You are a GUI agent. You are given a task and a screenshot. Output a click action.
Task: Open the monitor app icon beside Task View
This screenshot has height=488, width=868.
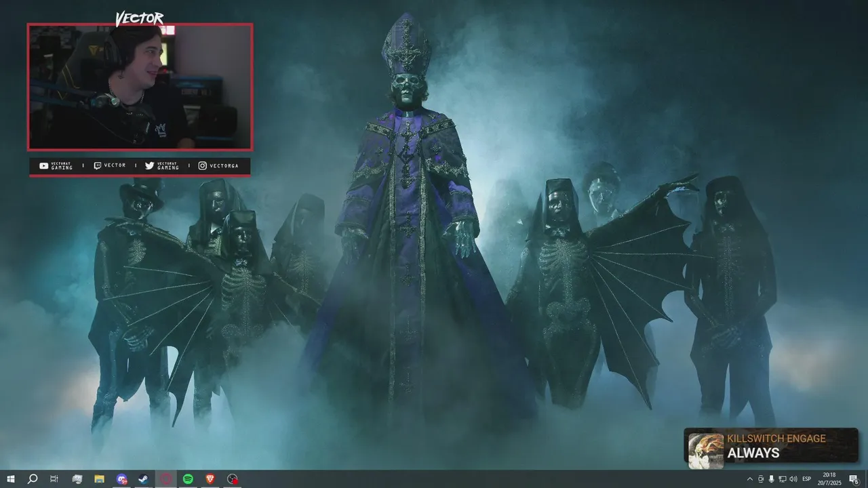tap(77, 479)
